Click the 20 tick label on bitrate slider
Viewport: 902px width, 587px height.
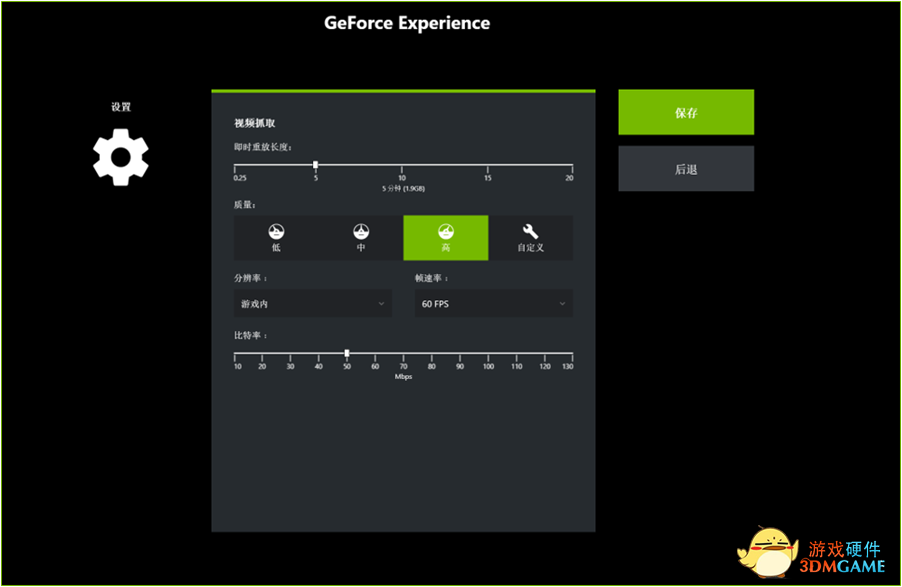point(262,366)
